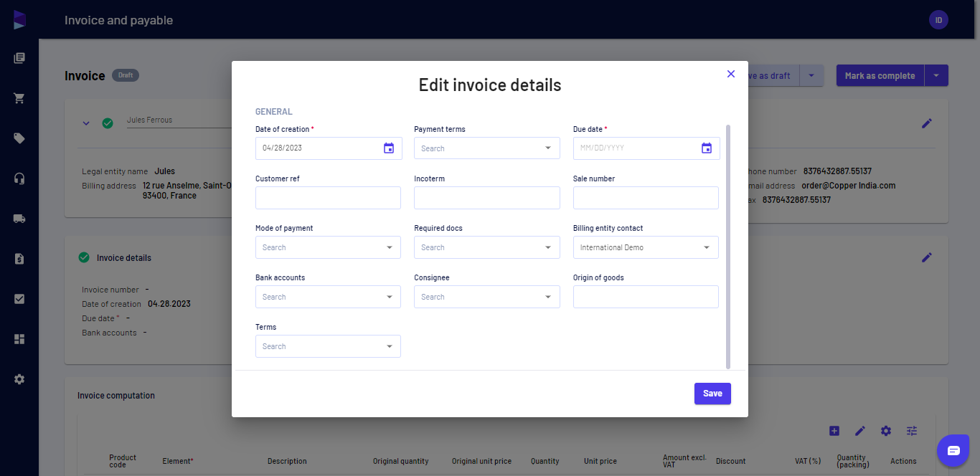This screenshot has width=980, height=476.
Task: Click the email address order@Copper India.com
Action: (x=849, y=186)
